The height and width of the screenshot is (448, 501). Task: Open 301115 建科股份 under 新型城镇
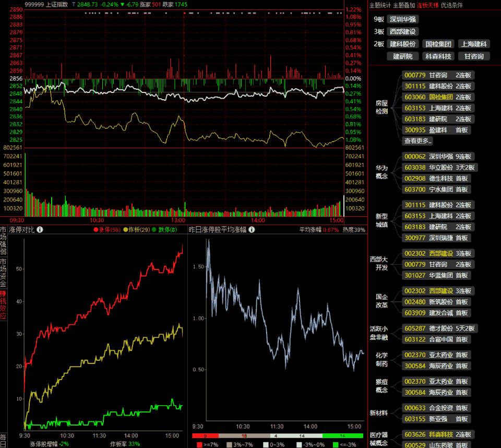(438, 205)
